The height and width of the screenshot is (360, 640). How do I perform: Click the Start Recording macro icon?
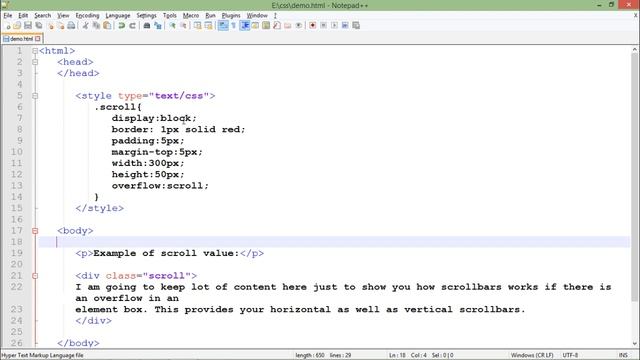point(313,25)
